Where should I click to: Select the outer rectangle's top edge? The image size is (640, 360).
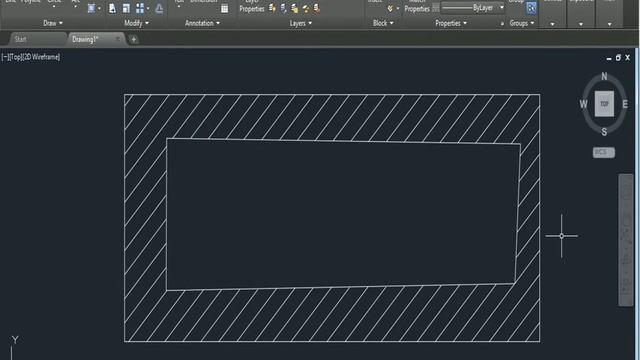click(x=332, y=95)
